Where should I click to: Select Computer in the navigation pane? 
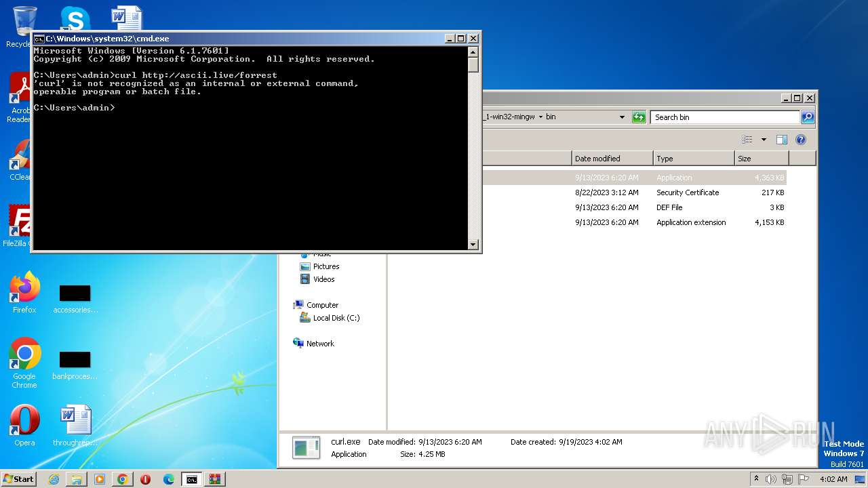(x=316, y=305)
